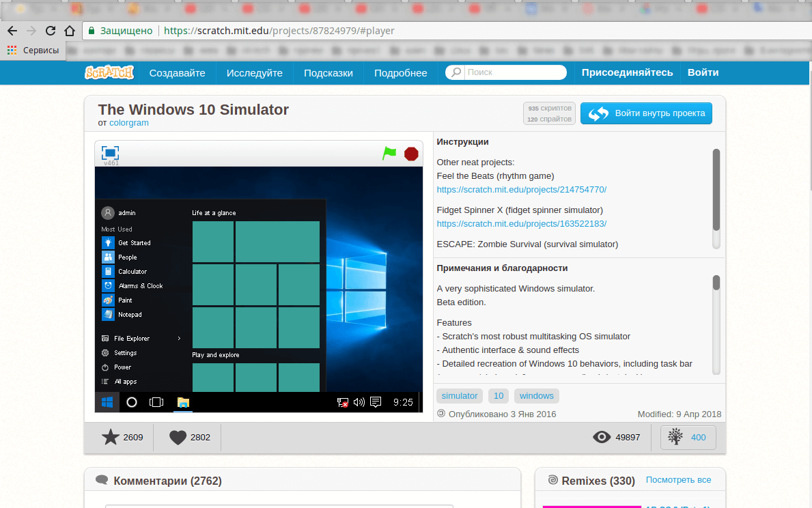Open the Action Center notification icon
812x508 pixels.
pos(376,402)
